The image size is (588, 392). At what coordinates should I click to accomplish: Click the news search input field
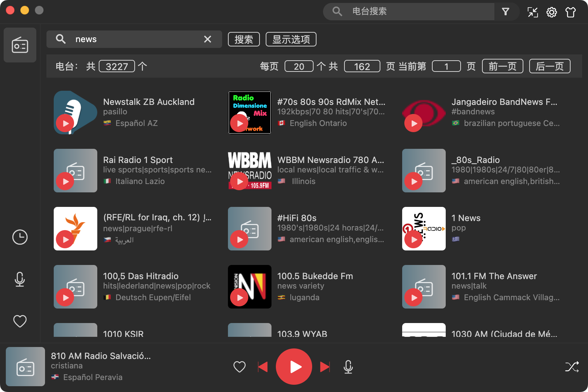[134, 39]
